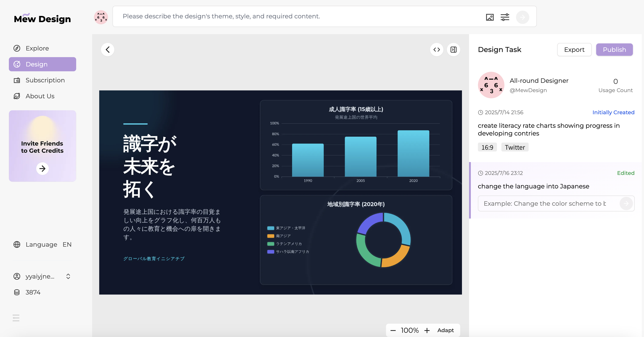Click the Invite Friends to Get Credits card
This screenshot has height=337, width=644.
pyautogui.click(x=43, y=146)
